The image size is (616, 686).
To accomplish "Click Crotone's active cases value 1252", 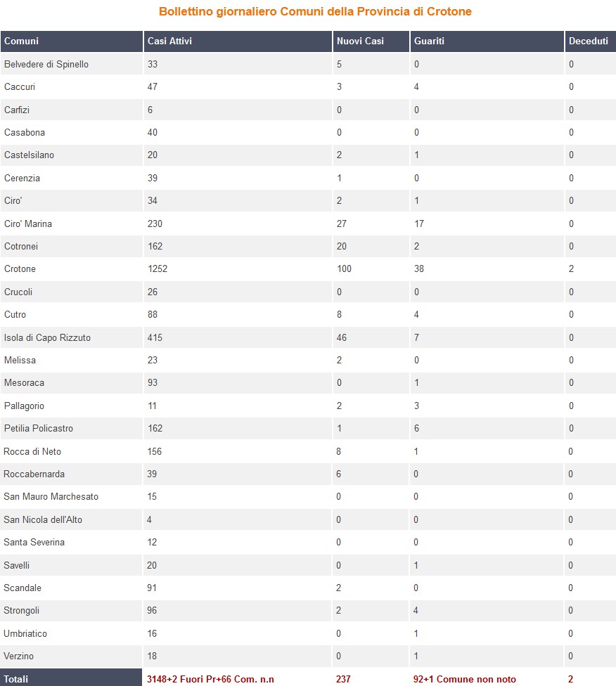I will [158, 269].
